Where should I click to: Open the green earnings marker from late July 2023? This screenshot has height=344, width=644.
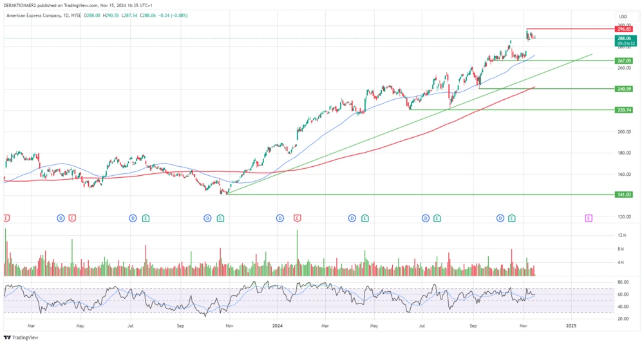click(146, 218)
